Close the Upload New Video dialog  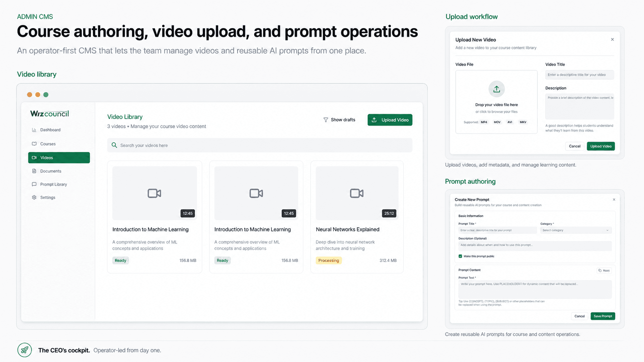(612, 40)
